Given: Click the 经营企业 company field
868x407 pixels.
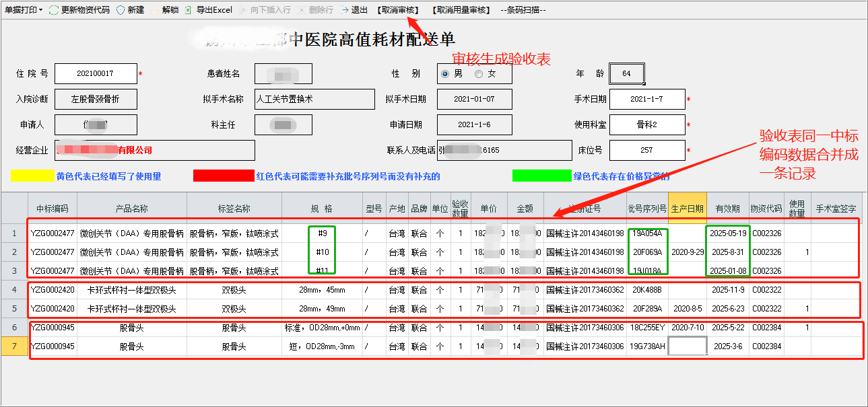Looking at the screenshot, I should coord(155,150).
